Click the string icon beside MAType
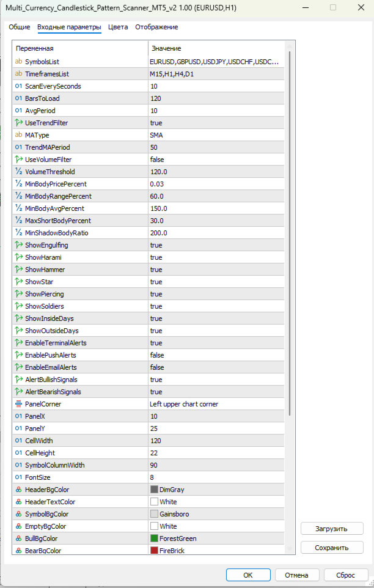 (18, 135)
